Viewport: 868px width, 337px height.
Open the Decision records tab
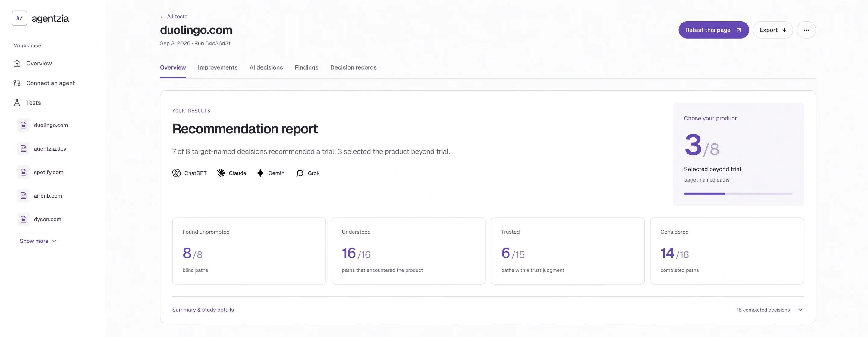354,67
